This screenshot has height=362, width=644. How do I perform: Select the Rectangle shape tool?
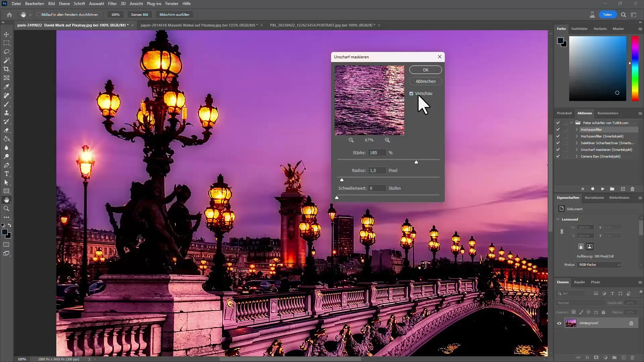pyautogui.click(x=6, y=191)
